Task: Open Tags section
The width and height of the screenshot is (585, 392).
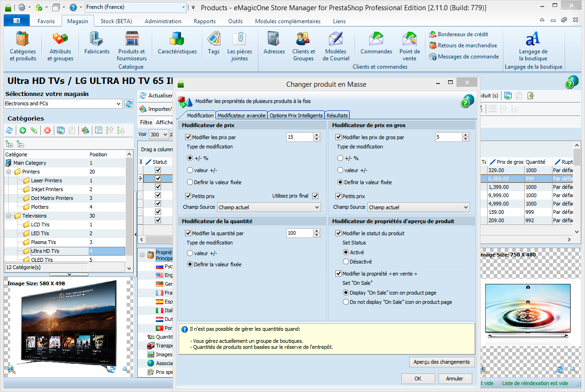Action: tap(214, 43)
